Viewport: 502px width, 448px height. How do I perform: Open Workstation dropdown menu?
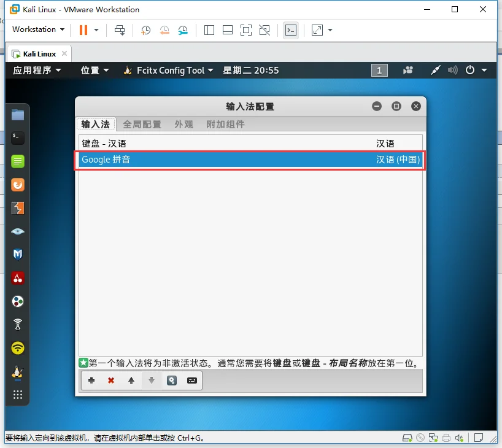pyautogui.click(x=39, y=29)
